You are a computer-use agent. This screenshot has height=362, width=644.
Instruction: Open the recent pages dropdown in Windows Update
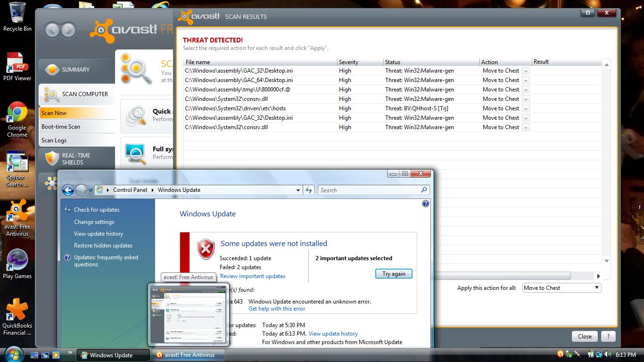point(91,190)
